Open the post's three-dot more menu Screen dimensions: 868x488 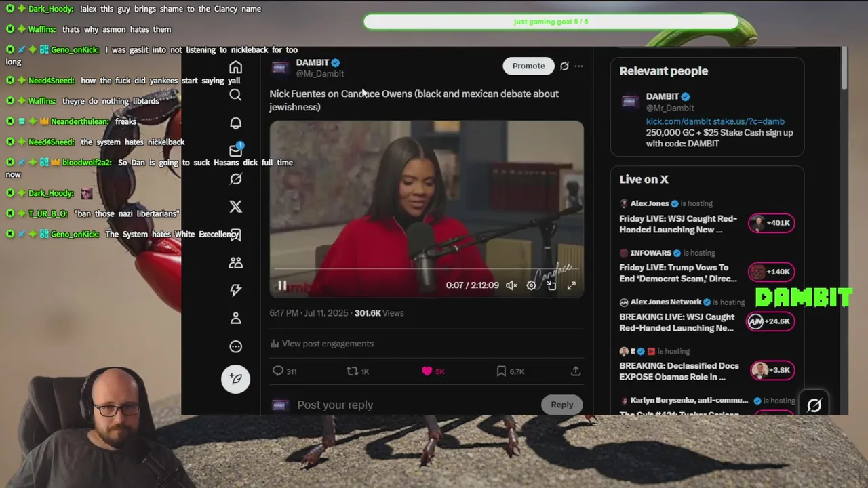tap(578, 66)
